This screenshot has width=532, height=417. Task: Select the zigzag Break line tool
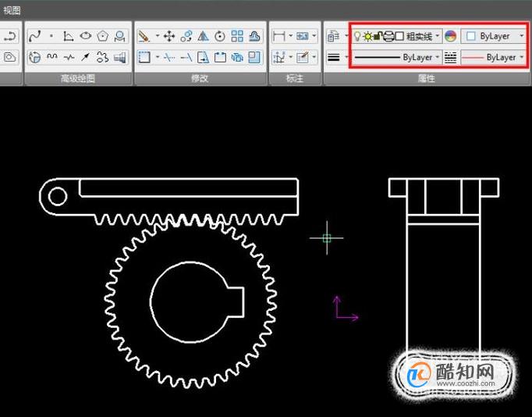(69, 57)
